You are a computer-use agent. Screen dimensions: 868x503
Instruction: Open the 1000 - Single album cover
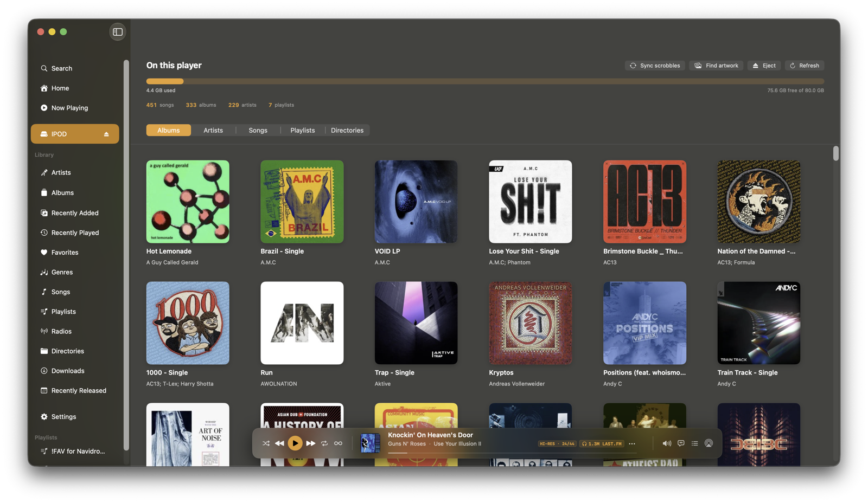pyautogui.click(x=188, y=323)
